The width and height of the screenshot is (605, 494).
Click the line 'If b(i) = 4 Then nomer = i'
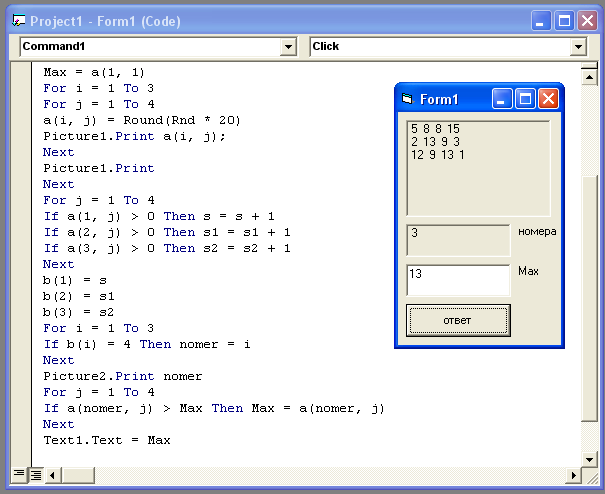point(147,344)
